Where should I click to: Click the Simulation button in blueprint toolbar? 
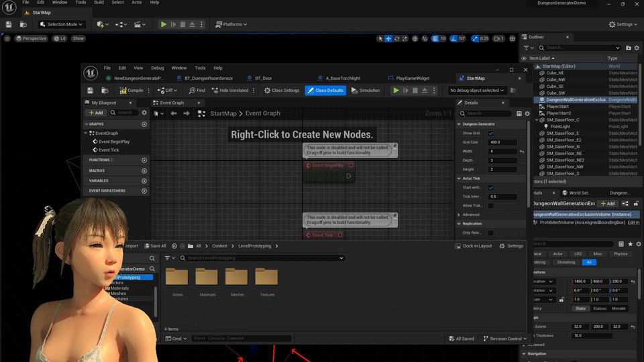(x=366, y=90)
